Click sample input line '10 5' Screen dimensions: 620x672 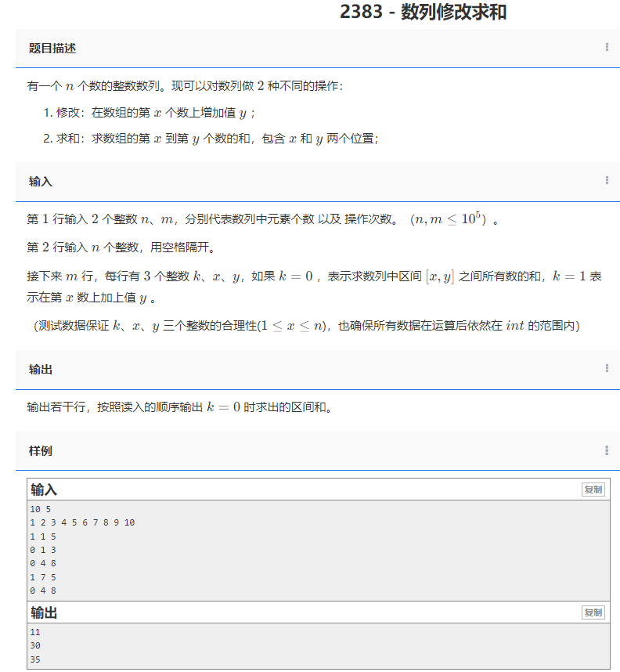pyautogui.click(x=40, y=509)
